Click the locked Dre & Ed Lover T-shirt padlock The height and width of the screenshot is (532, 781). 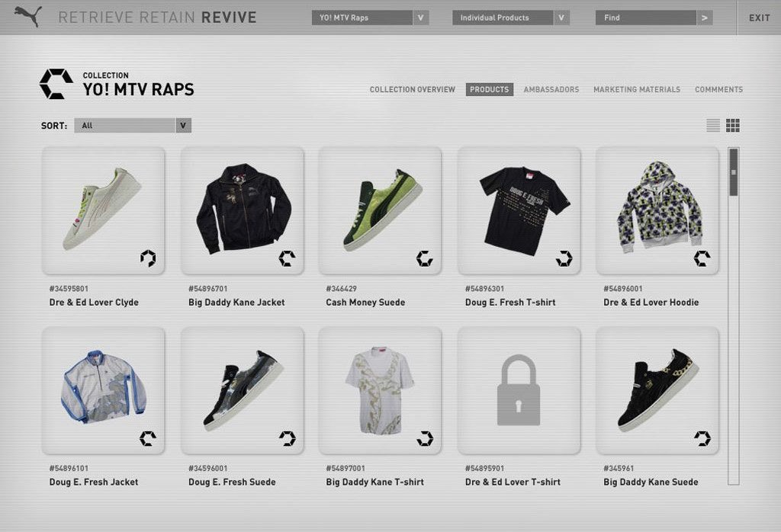pyautogui.click(x=519, y=389)
